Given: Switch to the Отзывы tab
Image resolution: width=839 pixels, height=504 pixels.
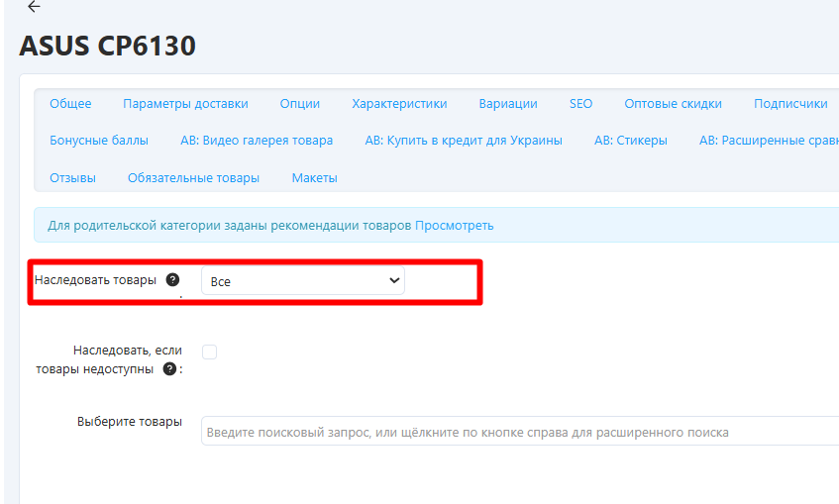Looking at the screenshot, I should (72, 178).
